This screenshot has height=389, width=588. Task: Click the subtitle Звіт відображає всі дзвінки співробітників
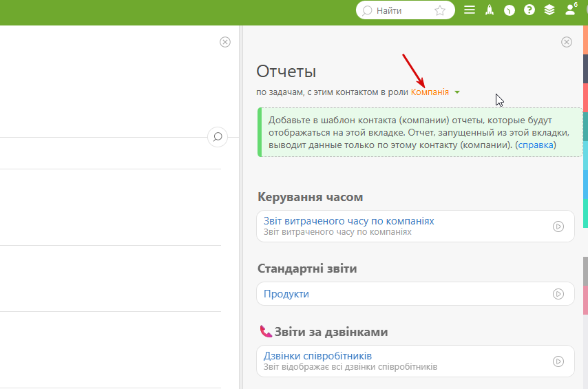tap(350, 367)
